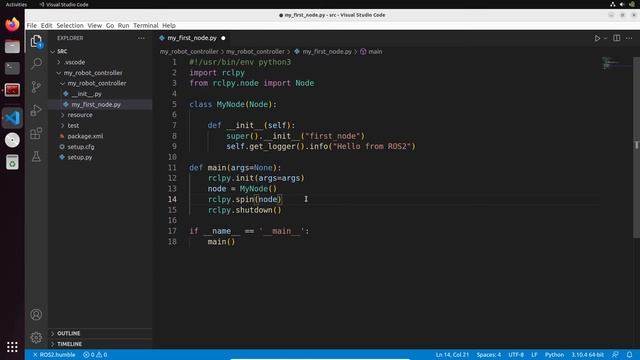Open the run options dropdown arrow
640x360 pixels.
click(606, 38)
